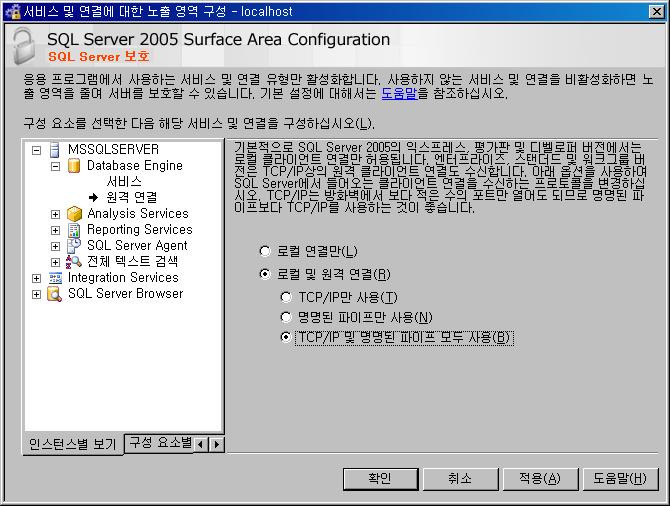This screenshot has height=506, width=670.
Task: Close the Surface Area Configuration window
Action: click(656, 12)
